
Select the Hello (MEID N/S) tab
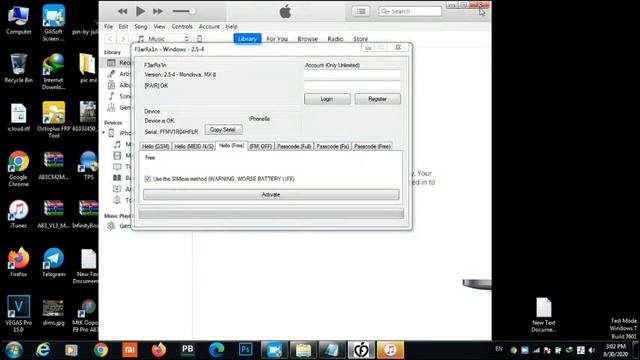[194, 146]
